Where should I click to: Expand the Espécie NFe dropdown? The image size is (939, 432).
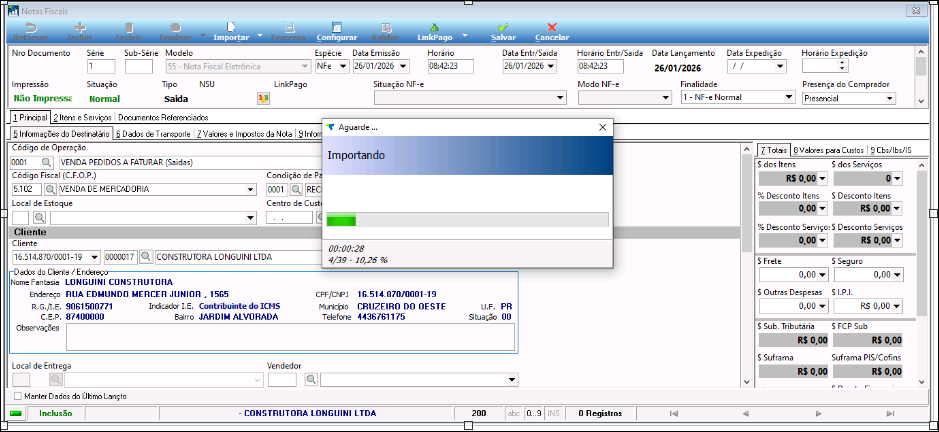(340, 66)
